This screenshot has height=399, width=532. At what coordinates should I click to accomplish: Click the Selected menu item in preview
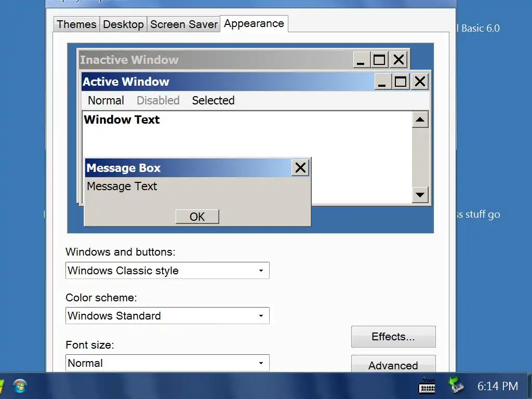pyautogui.click(x=213, y=100)
